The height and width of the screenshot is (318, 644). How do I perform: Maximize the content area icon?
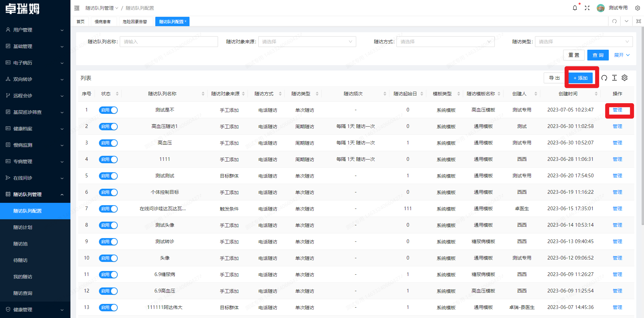coord(638,21)
